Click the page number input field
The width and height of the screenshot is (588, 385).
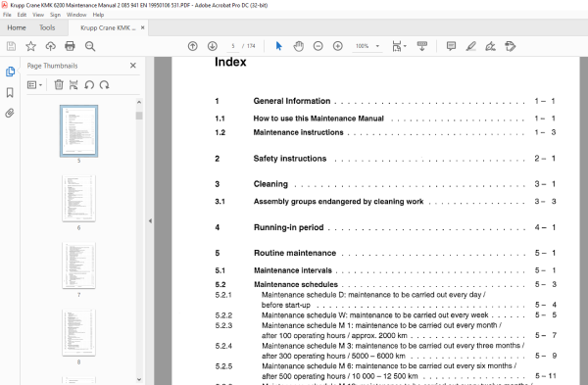(x=233, y=46)
